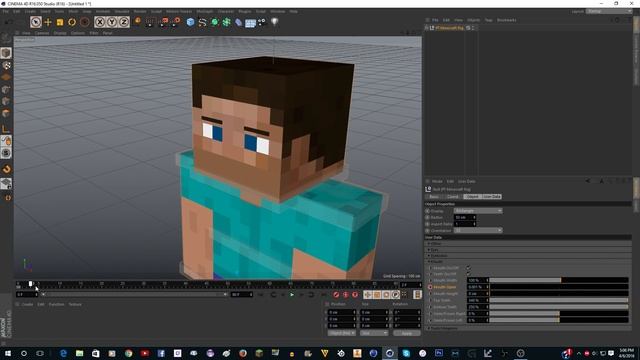This screenshot has height=360, width=640.
Task: Click the Render to Picture Viewer icon
Action: pos(164,22)
